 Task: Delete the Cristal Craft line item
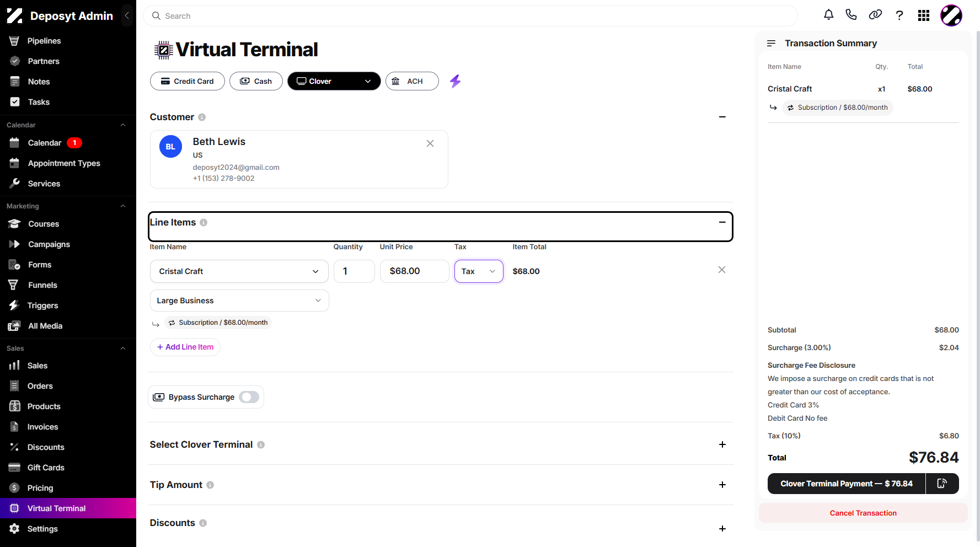722,270
